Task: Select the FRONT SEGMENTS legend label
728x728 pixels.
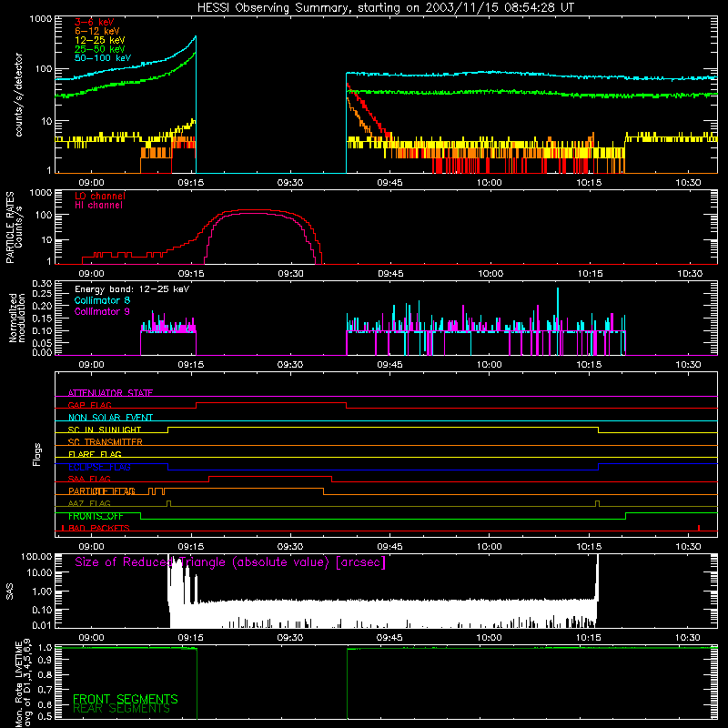Action: pos(126,699)
